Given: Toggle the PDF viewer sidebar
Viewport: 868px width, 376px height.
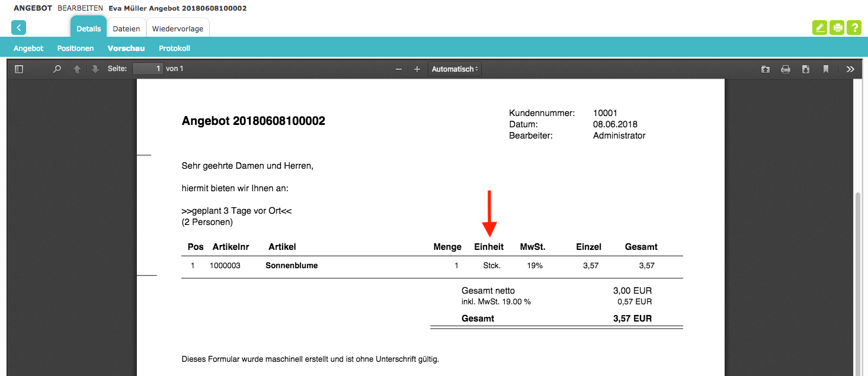Looking at the screenshot, I should tap(19, 69).
